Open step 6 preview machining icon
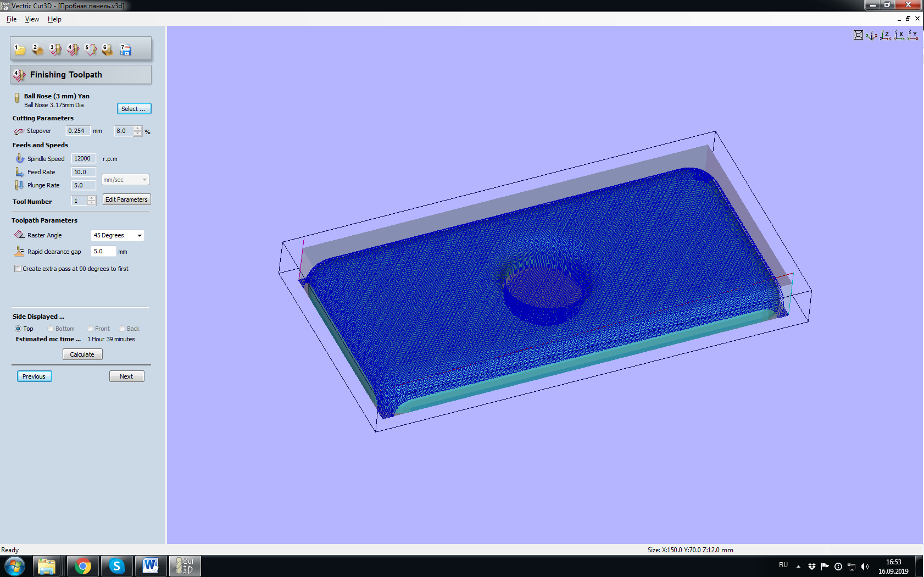 [108, 50]
